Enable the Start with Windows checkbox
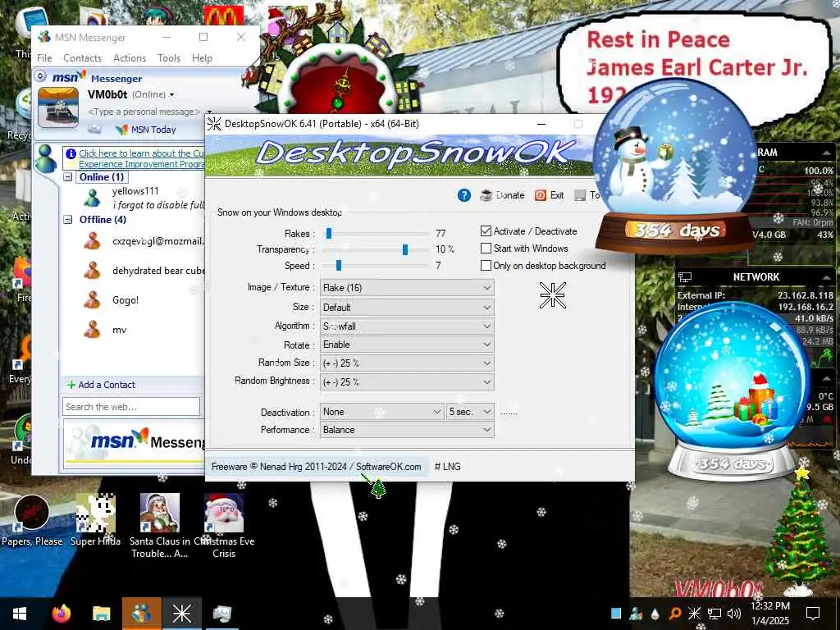Screen dimensions: 840x630 tap(486, 248)
